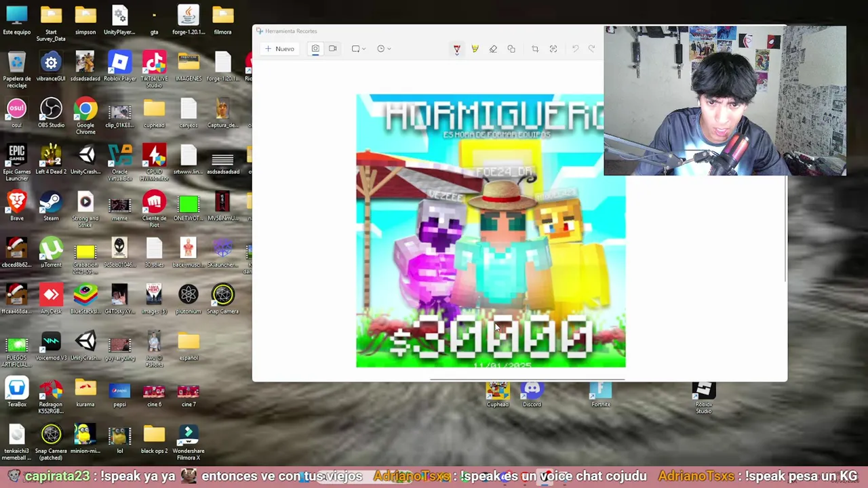868x488 pixels.
Task: Launch Roblox Player shortcut
Action: [119, 66]
